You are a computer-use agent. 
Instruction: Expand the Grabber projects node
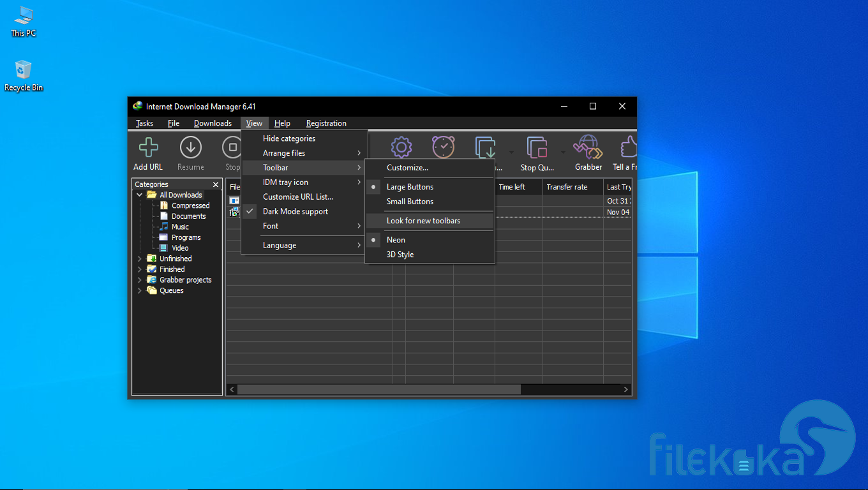pos(140,279)
